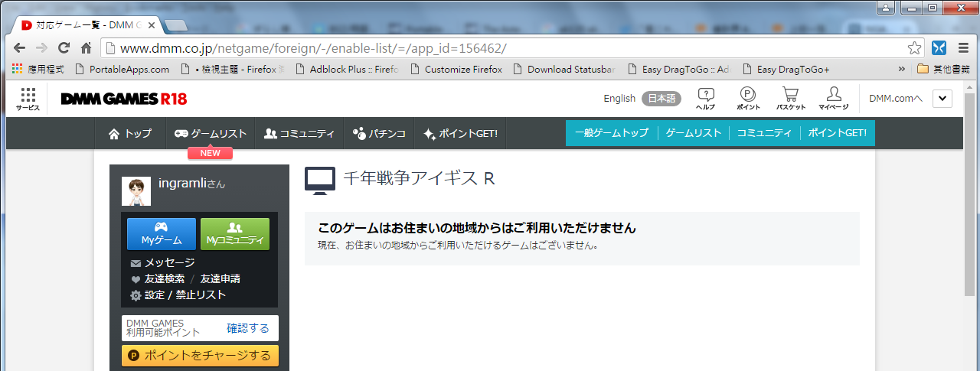This screenshot has height=371, width=980.
Task: Open settings and block list link
Action: point(178,295)
